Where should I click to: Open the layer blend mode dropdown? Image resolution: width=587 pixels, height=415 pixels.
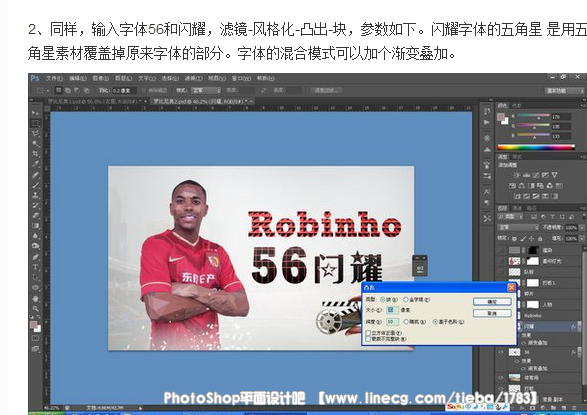click(x=518, y=227)
